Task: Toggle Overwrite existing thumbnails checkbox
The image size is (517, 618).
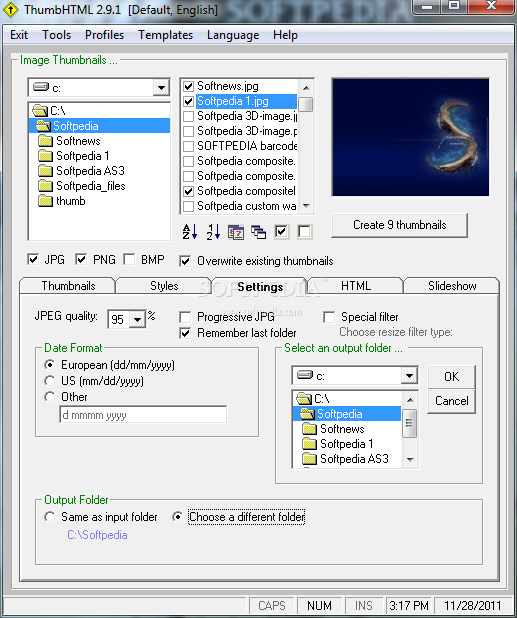Action: [185, 261]
